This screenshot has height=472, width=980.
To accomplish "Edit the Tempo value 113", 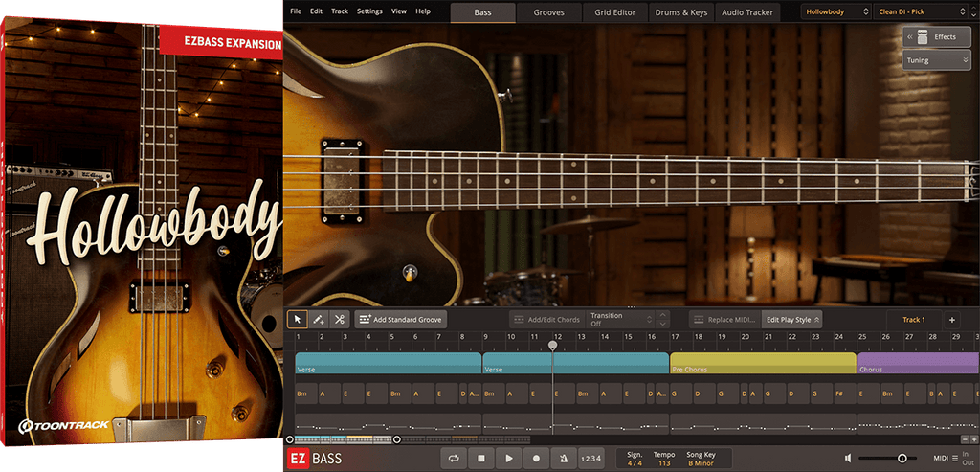I will 664,463.
